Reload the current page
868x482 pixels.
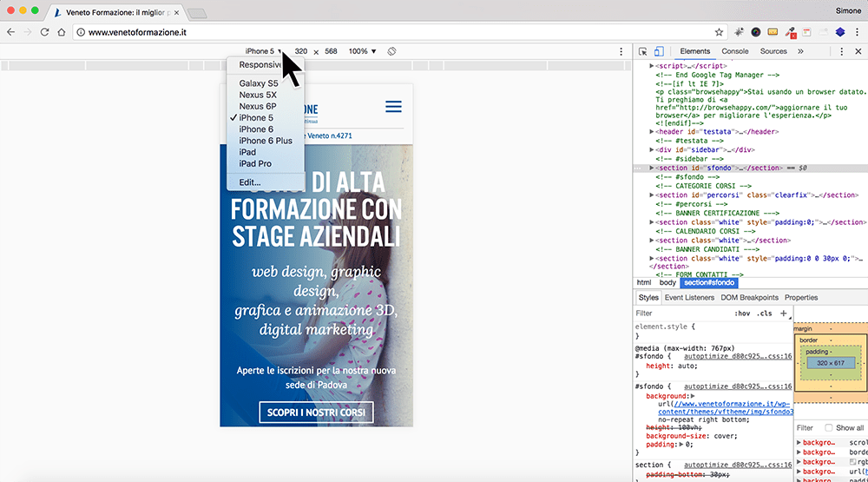click(x=44, y=32)
